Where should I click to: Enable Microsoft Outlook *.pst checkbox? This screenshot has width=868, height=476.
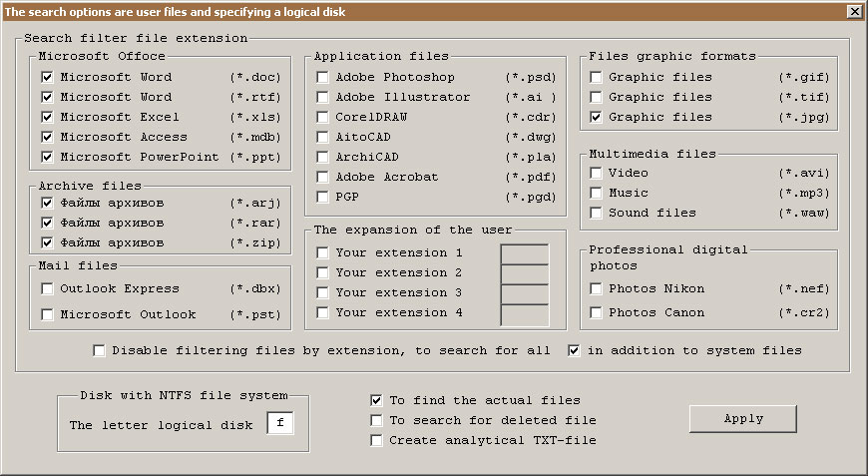pos(47,314)
